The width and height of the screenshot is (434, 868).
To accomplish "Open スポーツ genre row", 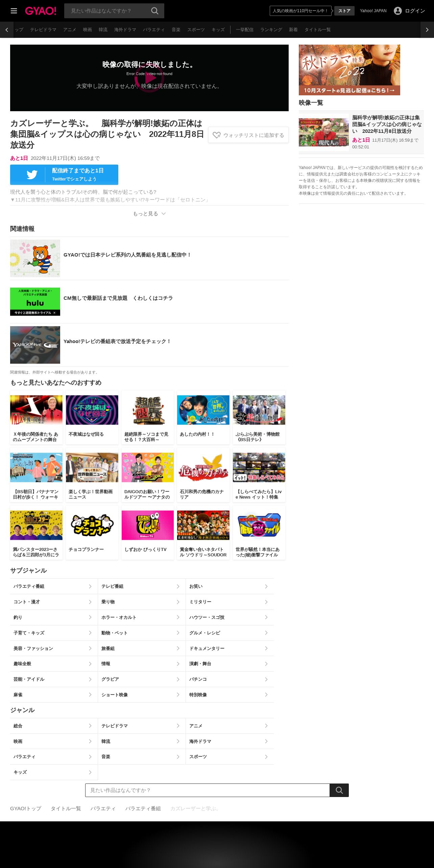I will pos(230,757).
